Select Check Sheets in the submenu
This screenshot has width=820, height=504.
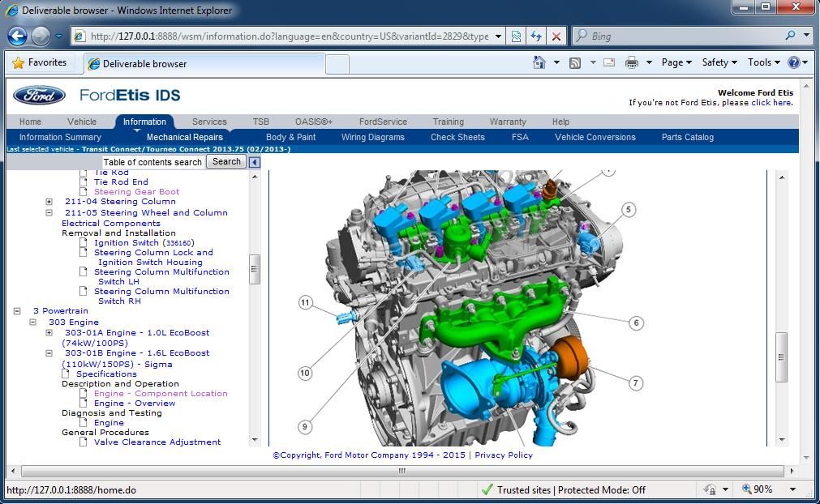point(457,138)
